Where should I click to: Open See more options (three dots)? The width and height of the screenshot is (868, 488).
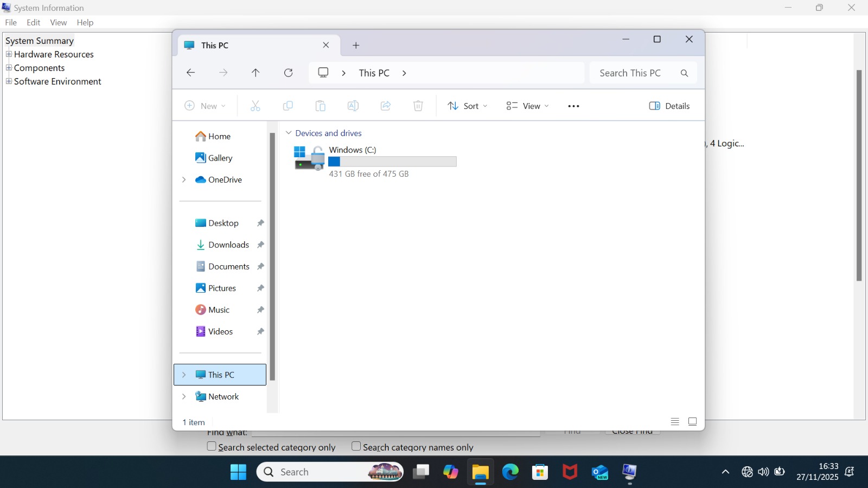pos(573,106)
